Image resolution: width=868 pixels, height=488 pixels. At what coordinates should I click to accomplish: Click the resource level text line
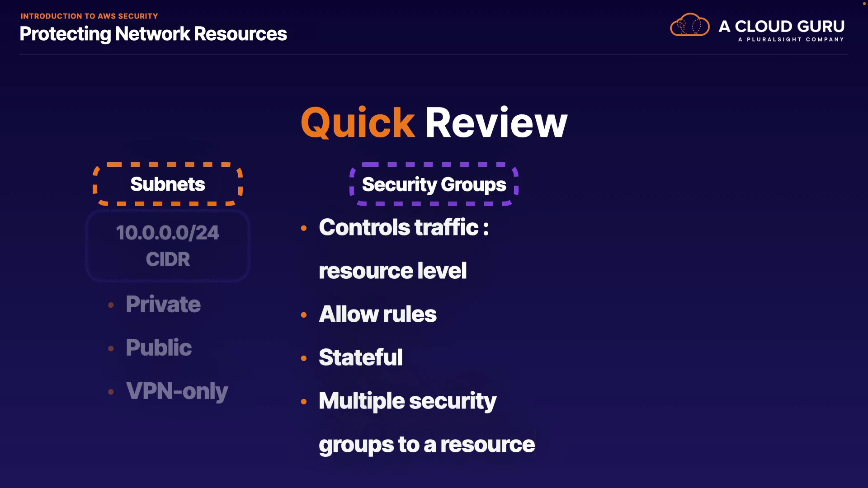click(392, 271)
